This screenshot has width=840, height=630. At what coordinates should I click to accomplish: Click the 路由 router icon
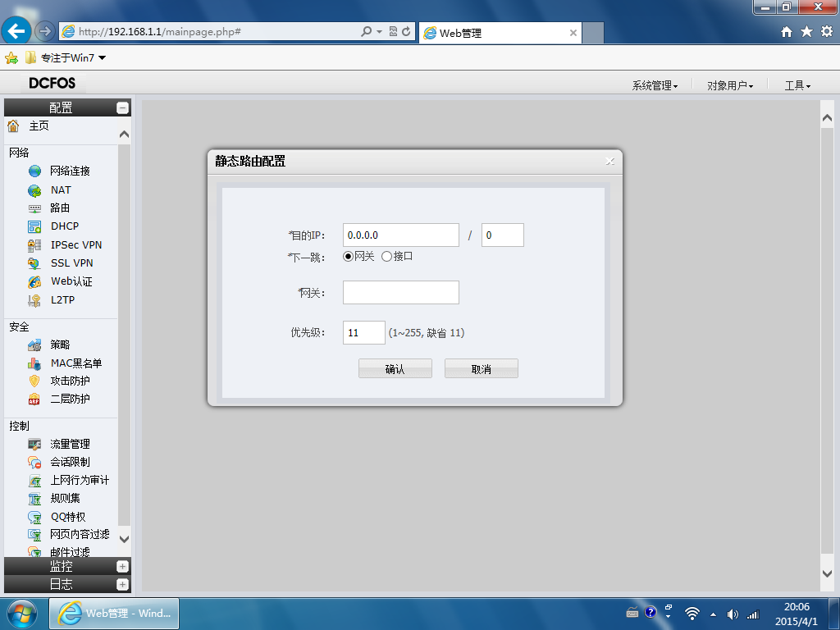[34, 208]
